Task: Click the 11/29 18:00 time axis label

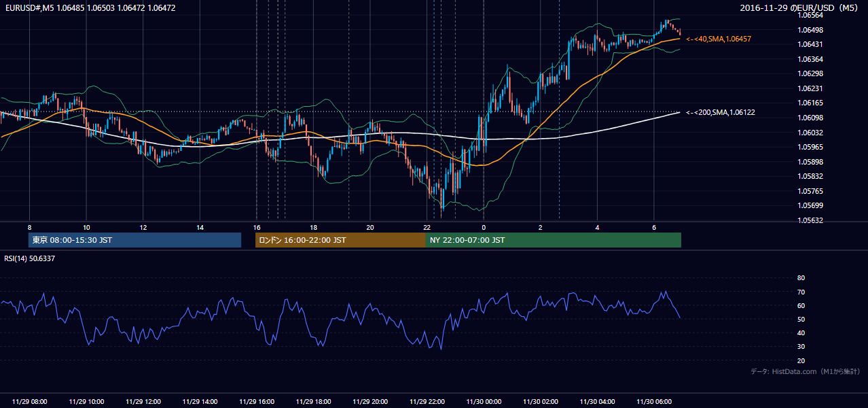Action: [x=313, y=402]
